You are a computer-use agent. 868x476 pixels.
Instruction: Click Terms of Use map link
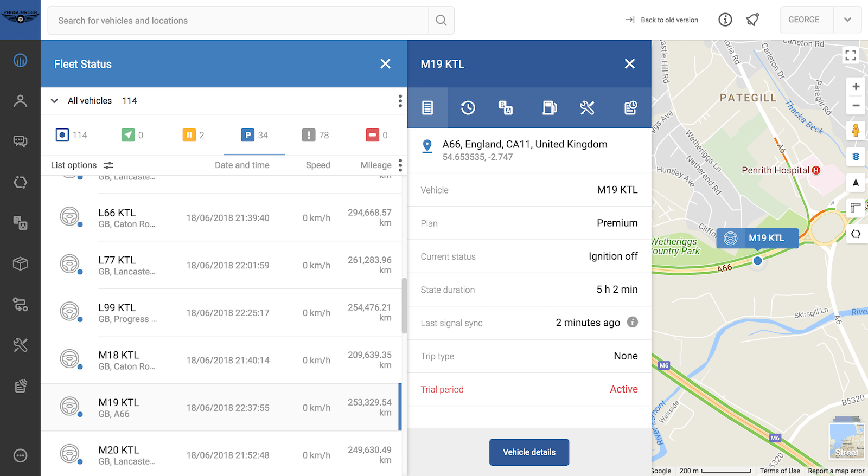click(x=780, y=471)
